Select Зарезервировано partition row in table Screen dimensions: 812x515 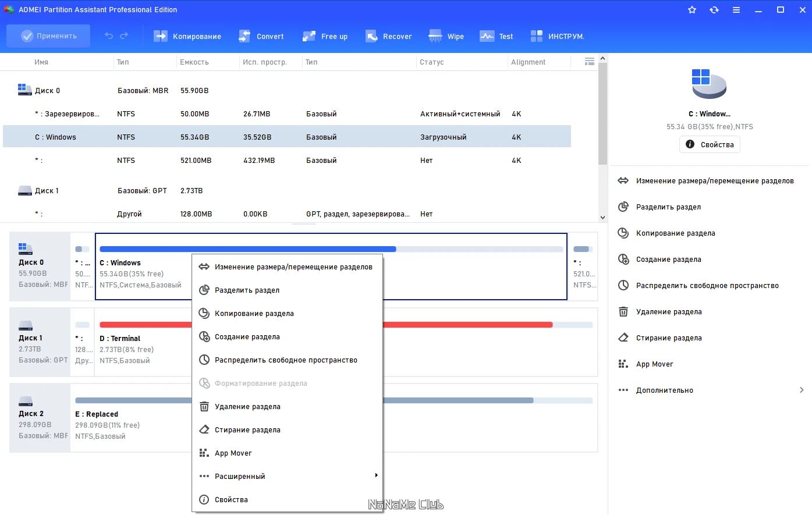[287, 114]
